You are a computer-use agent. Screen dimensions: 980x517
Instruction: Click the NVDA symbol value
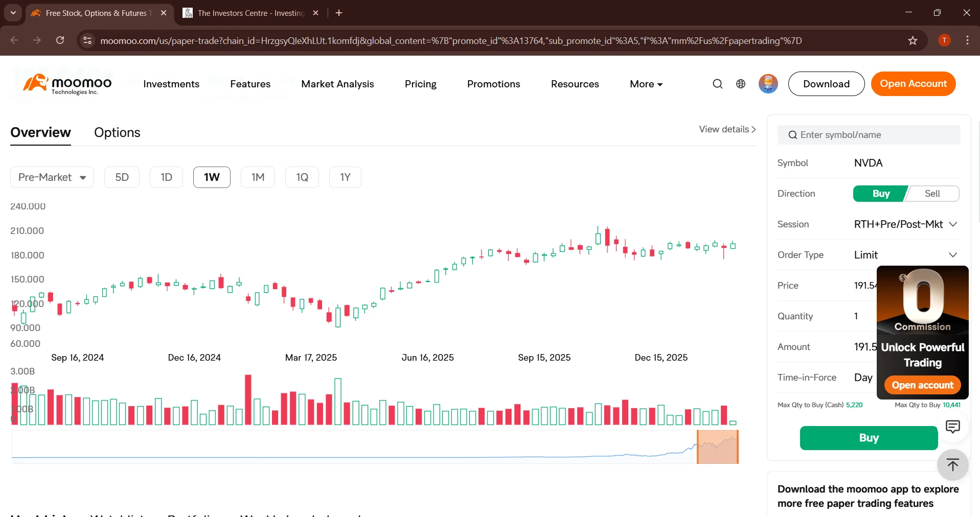[868, 163]
